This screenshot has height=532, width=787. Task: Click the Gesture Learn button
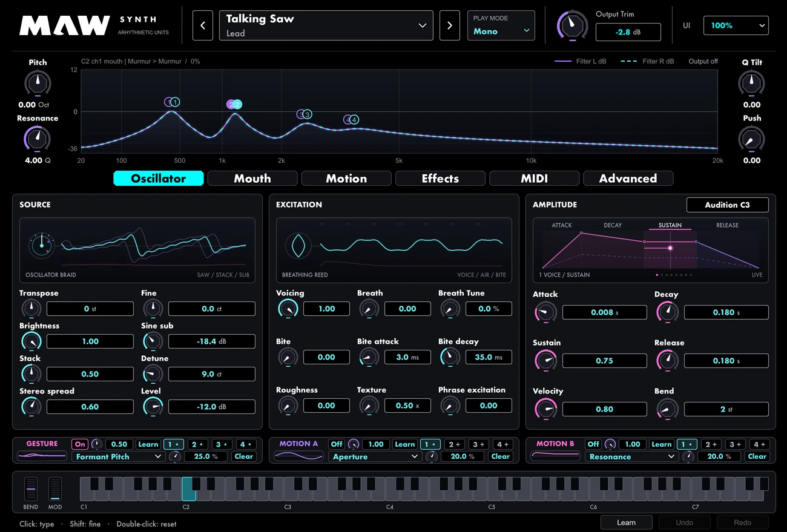point(148,444)
